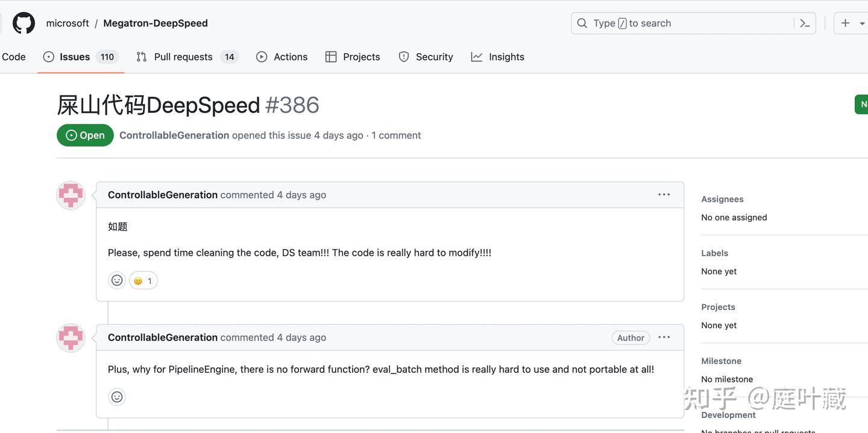Click ControllableGeneration author link under issue title
The image size is (868, 433).
coord(174,135)
